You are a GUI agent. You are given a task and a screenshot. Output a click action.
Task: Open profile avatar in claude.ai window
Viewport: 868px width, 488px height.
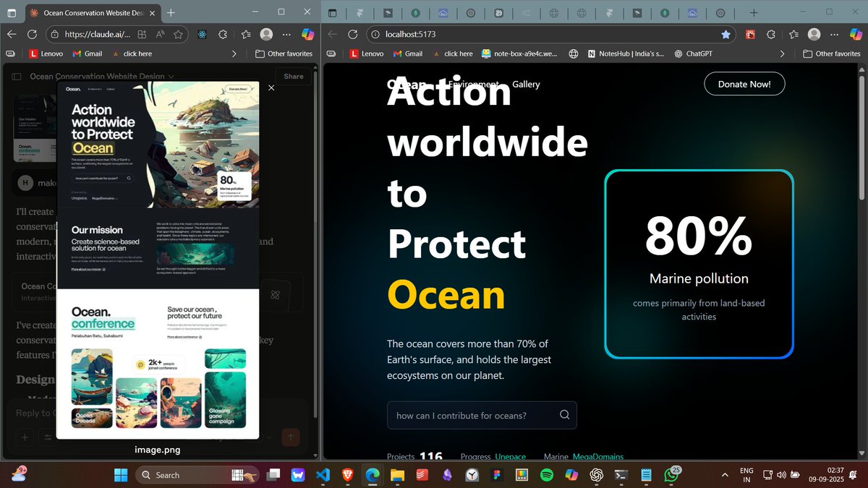266,34
